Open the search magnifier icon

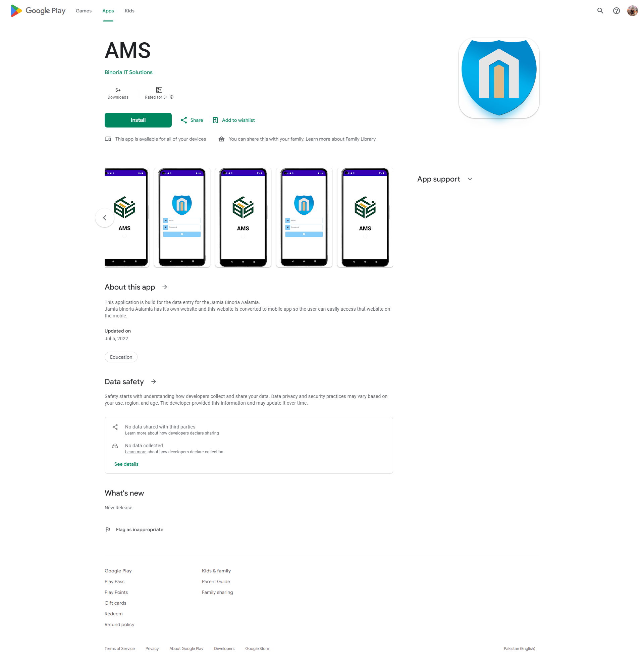[x=600, y=11]
